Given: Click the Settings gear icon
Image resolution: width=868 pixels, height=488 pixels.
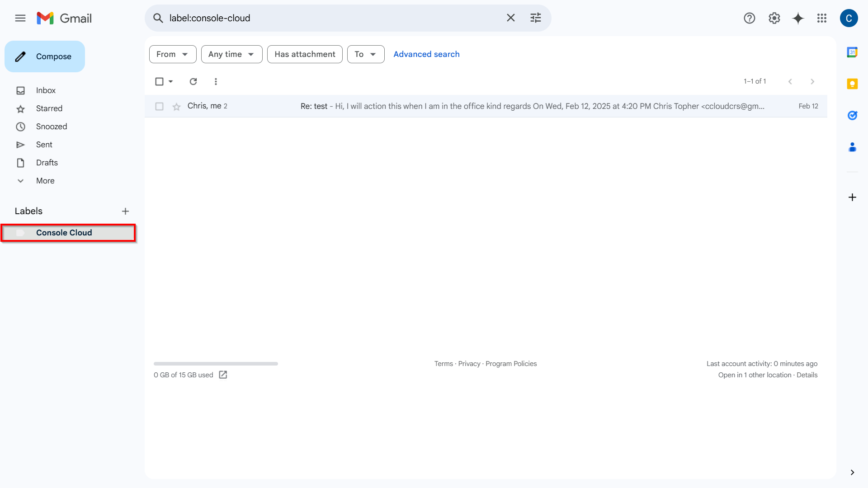Looking at the screenshot, I should click(774, 18).
